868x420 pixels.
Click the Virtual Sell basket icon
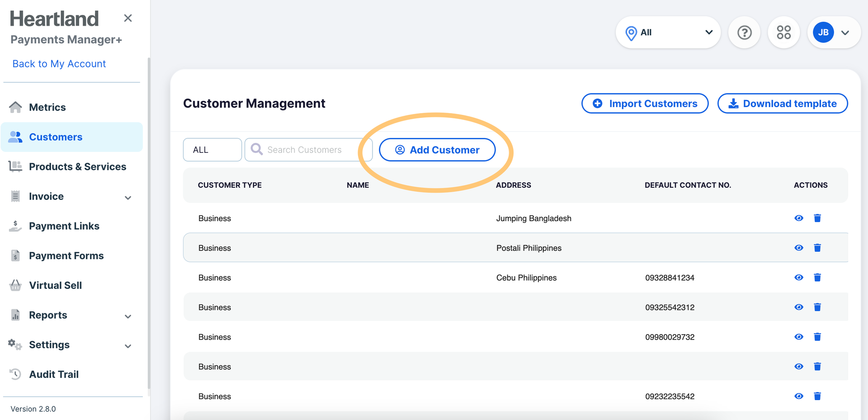click(15, 285)
